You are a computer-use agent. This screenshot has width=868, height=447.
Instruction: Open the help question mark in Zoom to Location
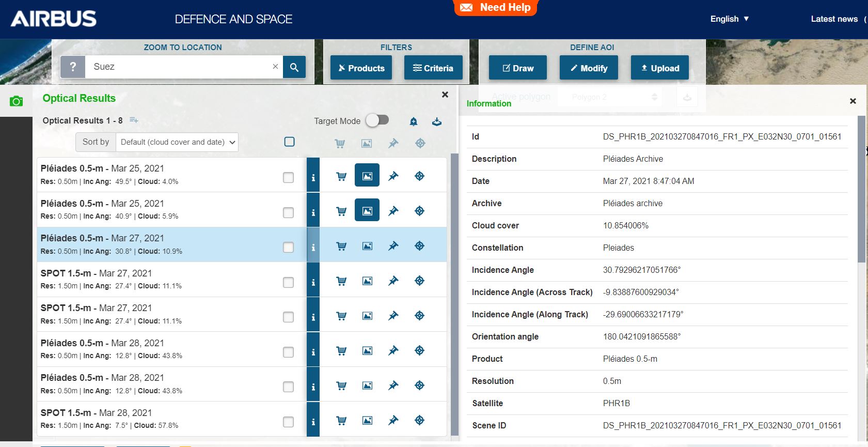(x=73, y=67)
